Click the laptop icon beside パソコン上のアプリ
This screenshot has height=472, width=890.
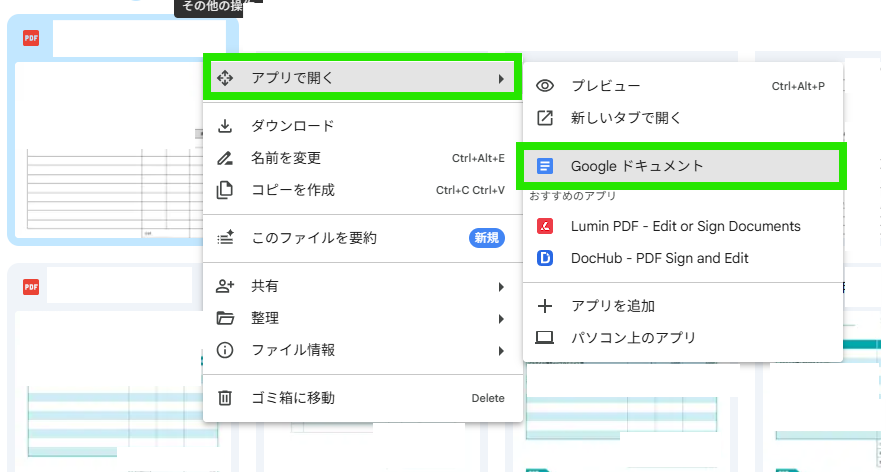tap(545, 338)
